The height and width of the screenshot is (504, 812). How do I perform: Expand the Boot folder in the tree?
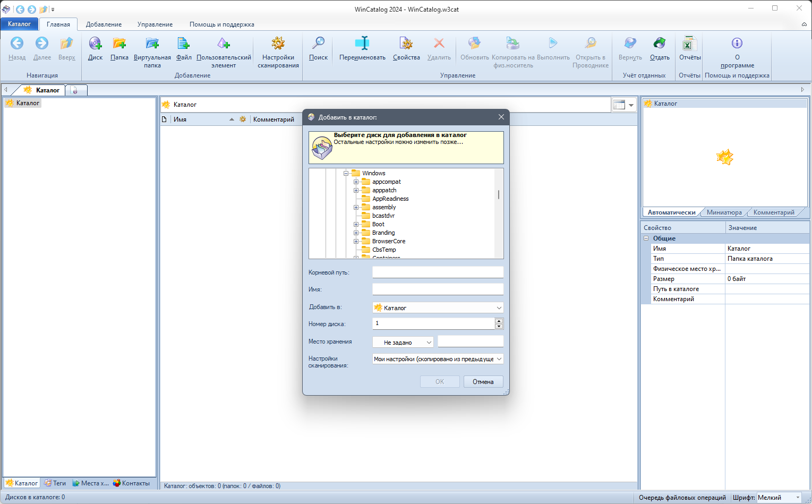tap(355, 224)
